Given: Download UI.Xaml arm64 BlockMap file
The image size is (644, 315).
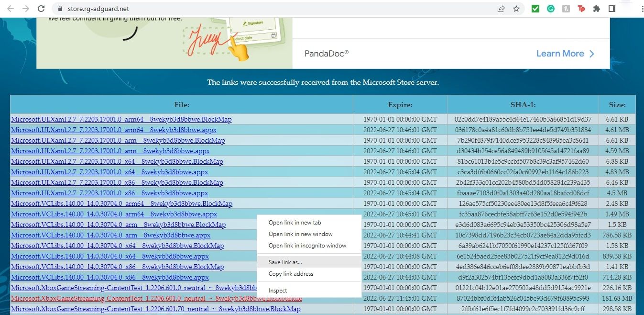Looking at the screenshot, I should pyautogui.click(x=121, y=119).
